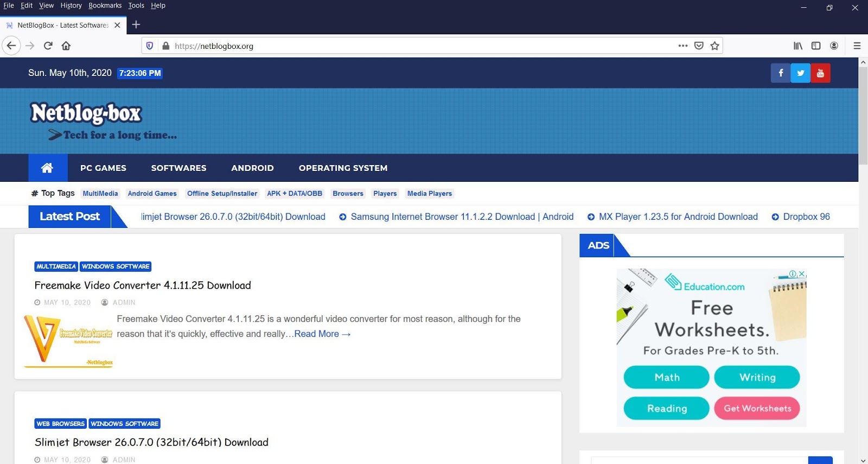Visit the site's YouTube channel icon
This screenshot has height=464, width=868.
click(820, 73)
